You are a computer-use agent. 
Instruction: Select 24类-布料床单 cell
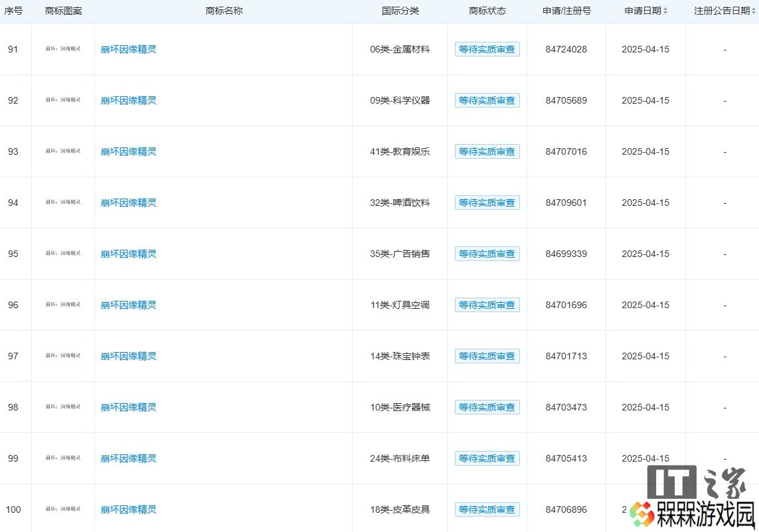coord(400,458)
